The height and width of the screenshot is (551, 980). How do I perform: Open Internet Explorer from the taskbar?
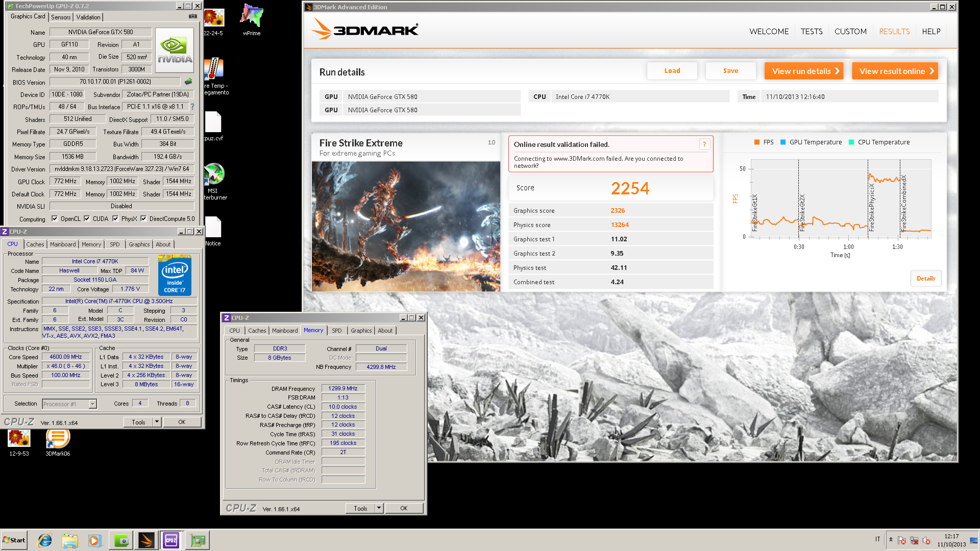pyautogui.click(x=45, y=540)
